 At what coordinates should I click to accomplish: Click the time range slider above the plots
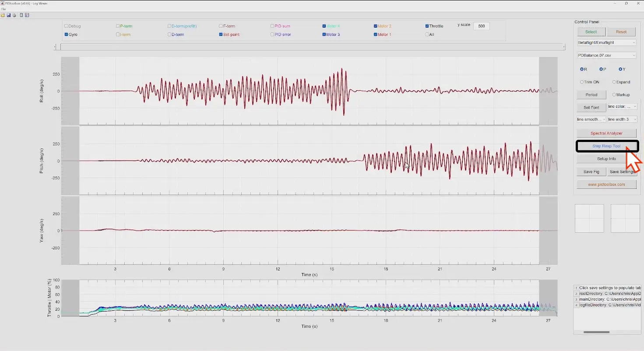[x=310, y=47]
